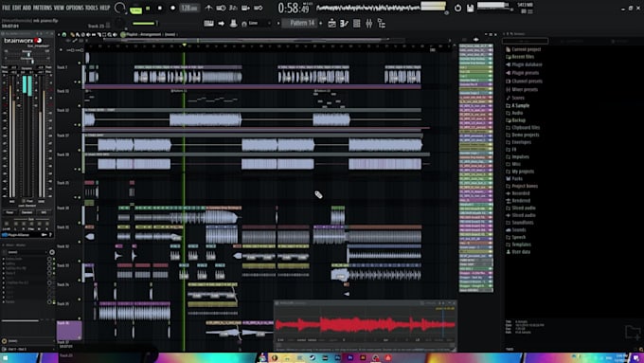Open the FILE menu
This screenshot has width=644, height=363.
click(7, 8)
